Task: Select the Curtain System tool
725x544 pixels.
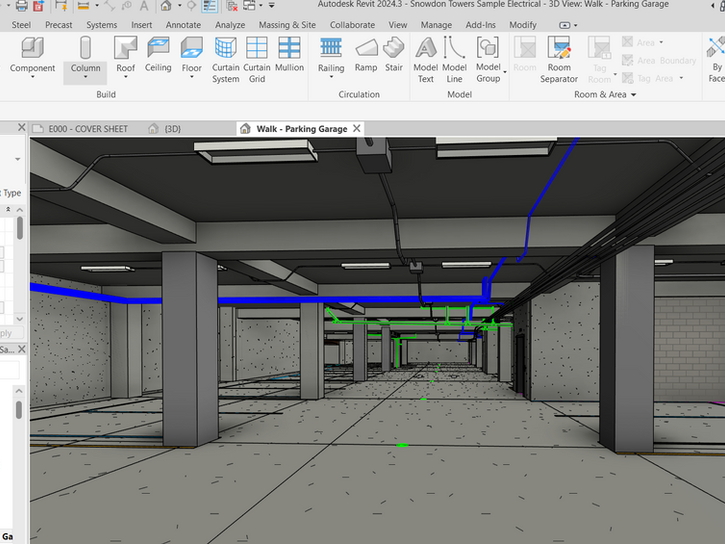Action: [226, 60]
